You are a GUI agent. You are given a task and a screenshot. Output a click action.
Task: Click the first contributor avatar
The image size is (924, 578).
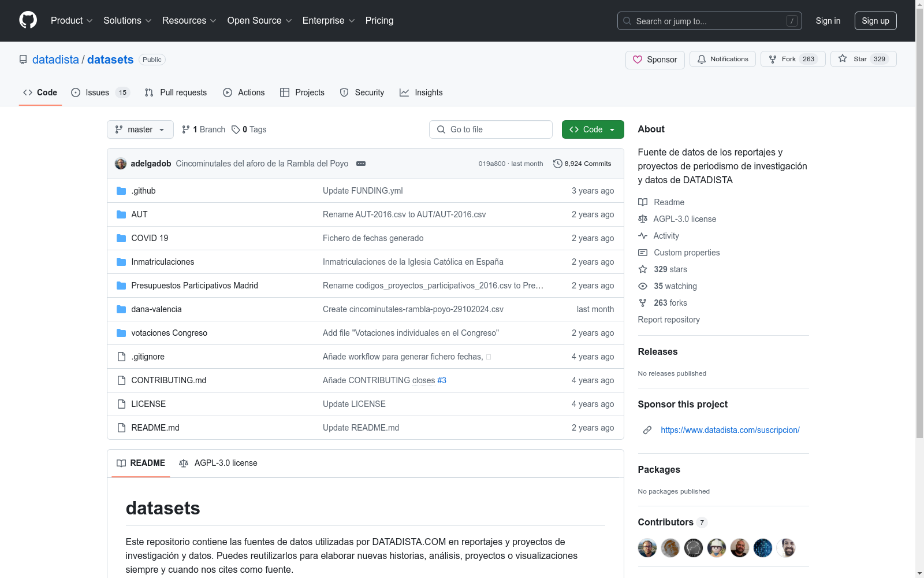point(647,548)
